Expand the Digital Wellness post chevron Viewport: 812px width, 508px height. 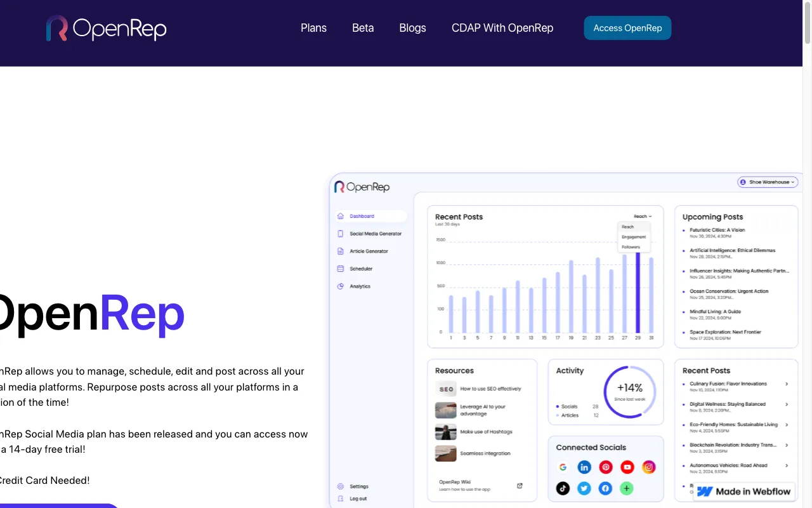coord(787,404)
